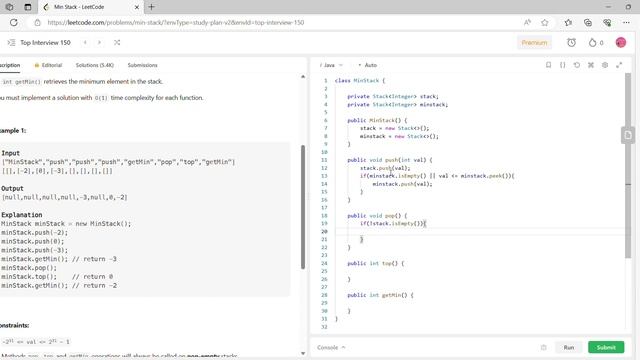The width and height of the screenshot is (640, 360).
Task: Refresh the browser page
Action: tap(13, 22)
